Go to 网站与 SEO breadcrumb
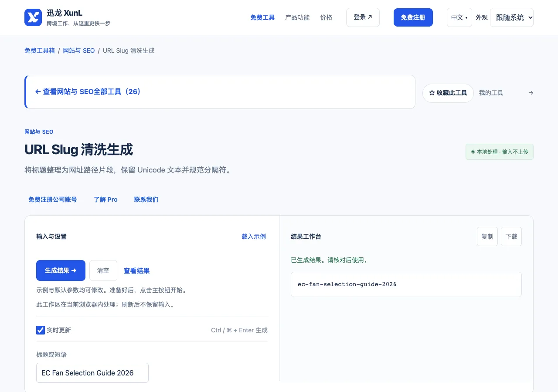 [x=79, y=51]
